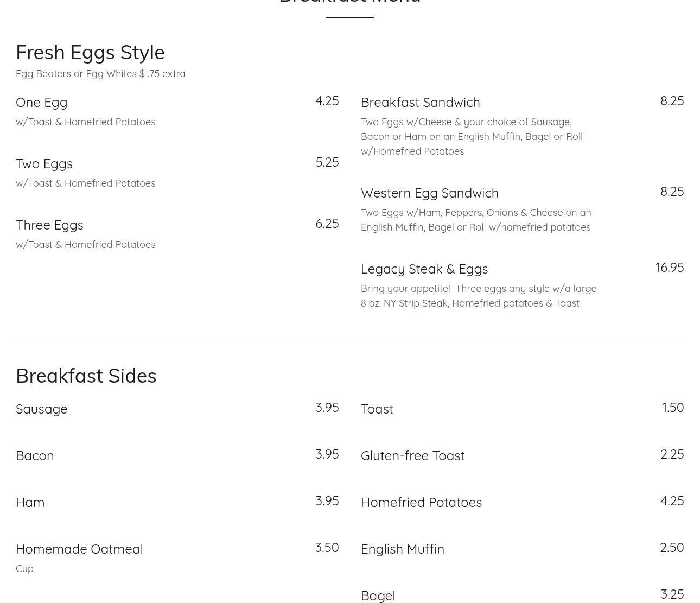Select Gluten-free Toast entry
This screenshot has height=603, width=700.
click(x=412, y=456)
